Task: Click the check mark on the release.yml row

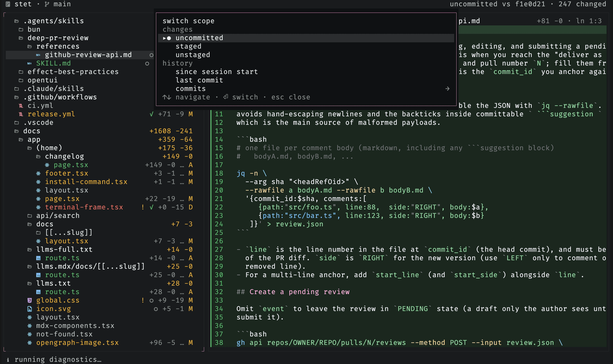Action: pos(152,114)
